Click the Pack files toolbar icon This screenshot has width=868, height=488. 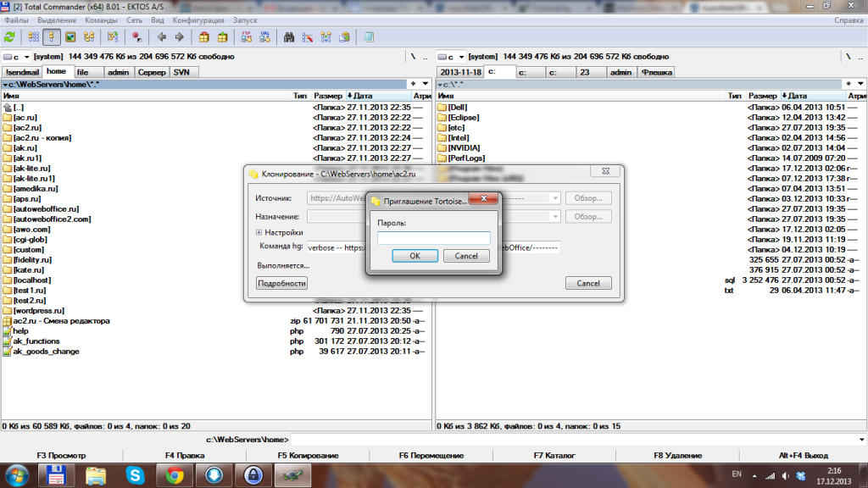coord(204,37)
